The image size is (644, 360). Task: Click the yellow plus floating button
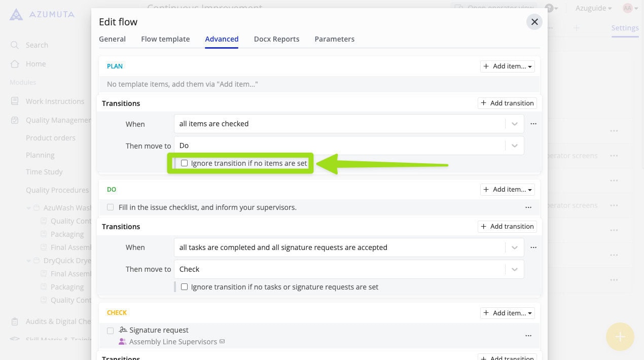coord(620,337)
